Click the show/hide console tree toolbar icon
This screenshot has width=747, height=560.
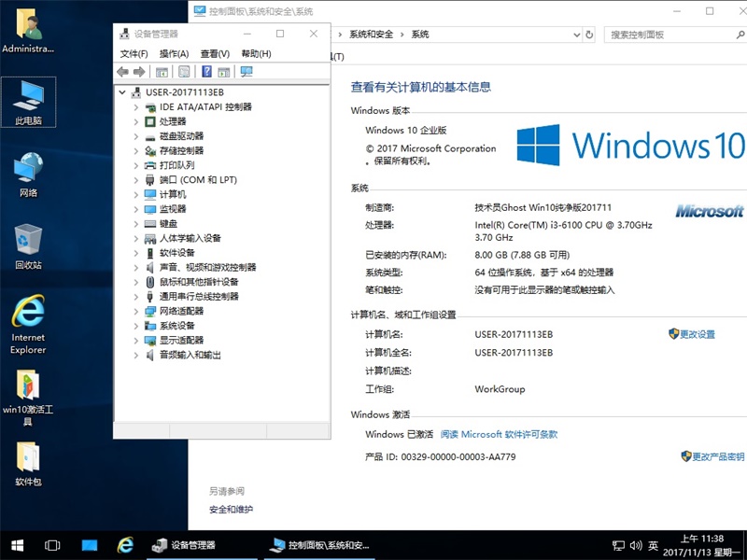pos(162,72)
